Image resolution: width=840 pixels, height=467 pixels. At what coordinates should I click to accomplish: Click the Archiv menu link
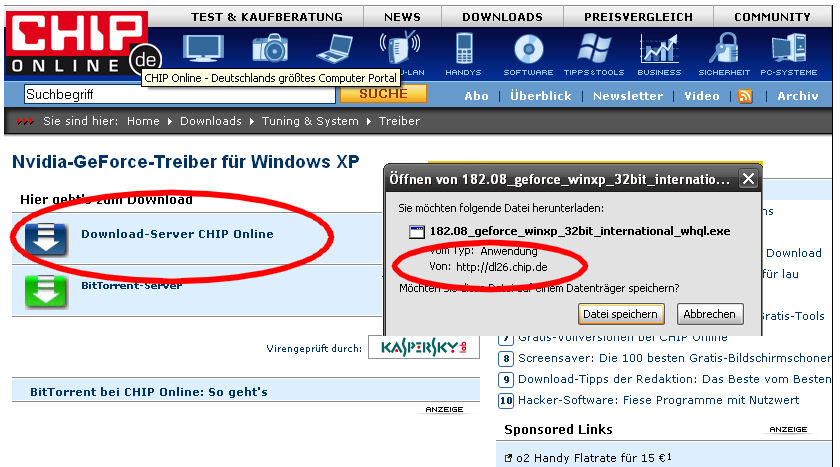[798, 96]
